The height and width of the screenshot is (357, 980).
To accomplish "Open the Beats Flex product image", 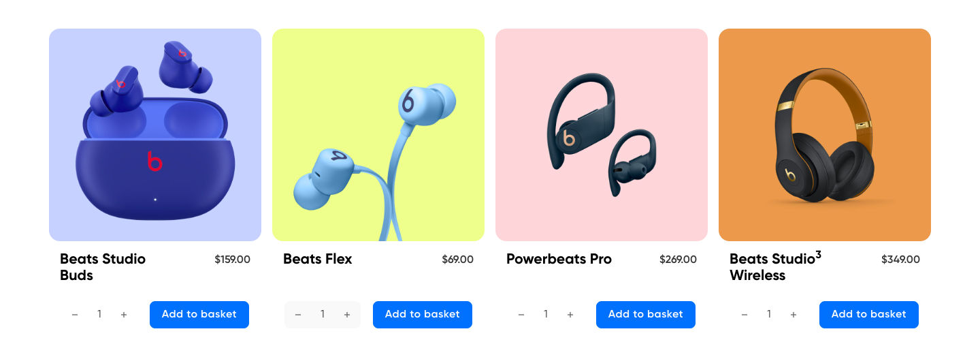I will click(x=378, y=135).
